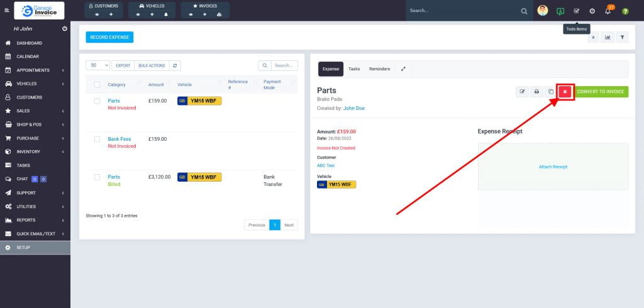This screenshot has width=644, height=308.
Task: Expand the Support sidebar menu
Action: coord(35,193)
